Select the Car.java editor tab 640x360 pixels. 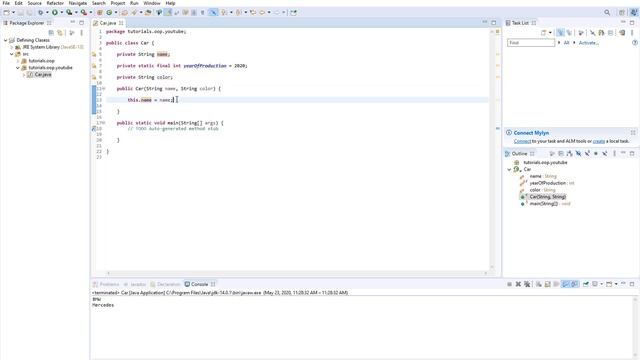pos(108,23)
